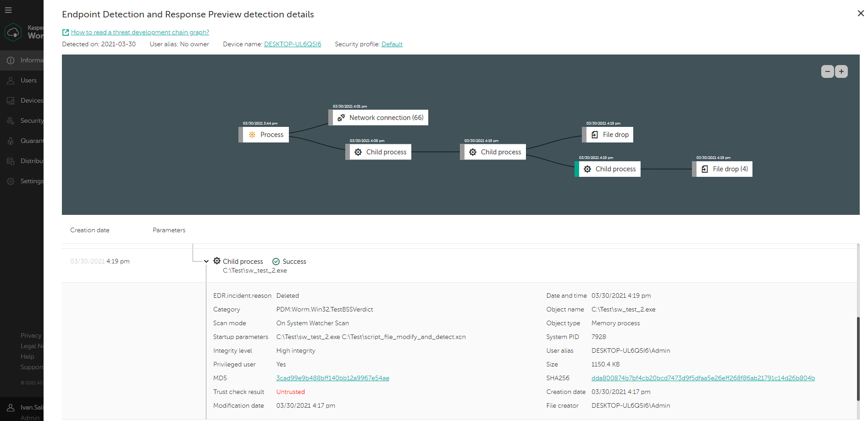Open the Users section in sidebar
The height and width of the screenshot is (421, 868).
pos(28,81)
